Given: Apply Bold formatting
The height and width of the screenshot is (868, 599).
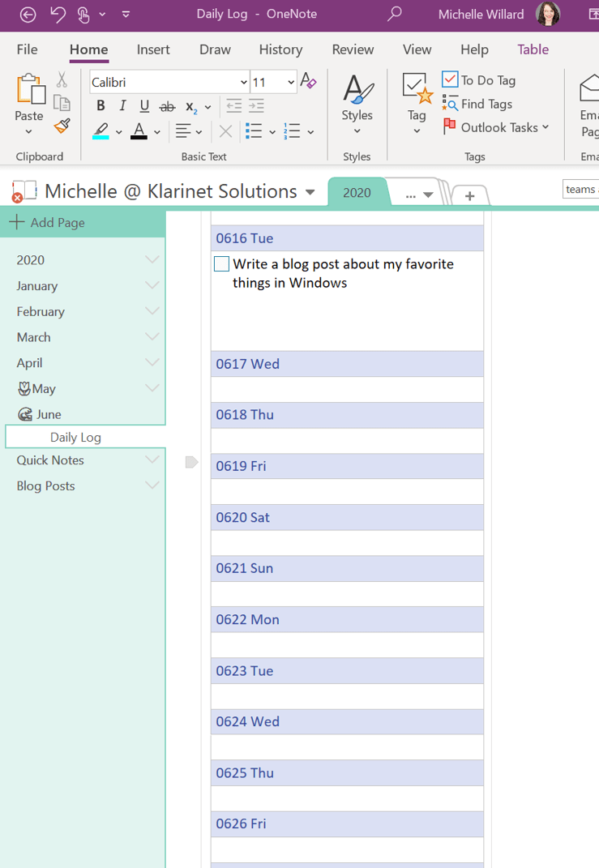Looking at the screenshot, I should (x=101, y=106).
